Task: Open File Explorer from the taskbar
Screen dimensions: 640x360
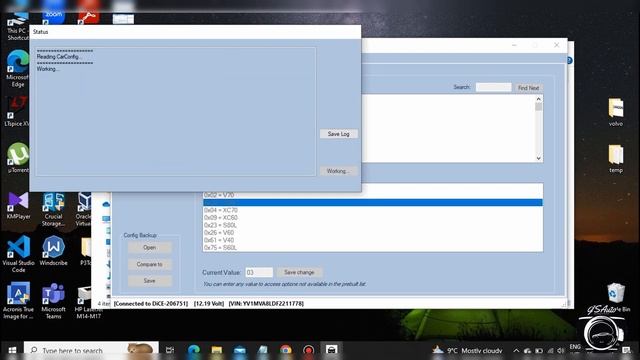Action: (216, 350)
